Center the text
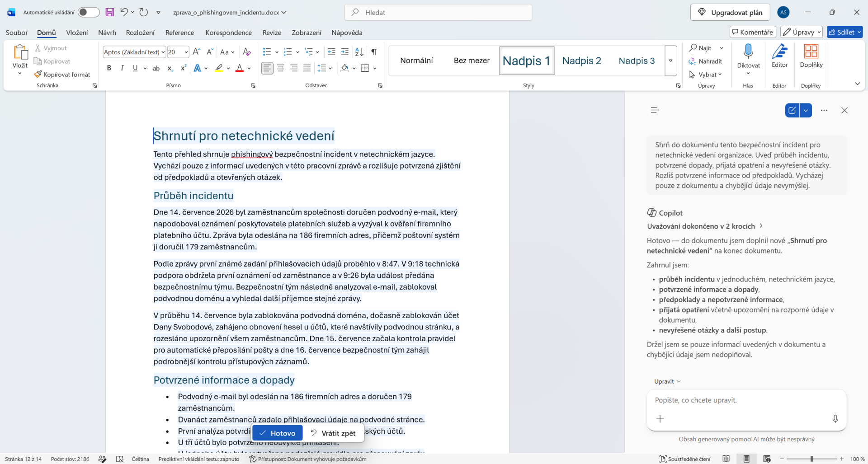Viewport: 868px width, 464px height. coord(281,68)
